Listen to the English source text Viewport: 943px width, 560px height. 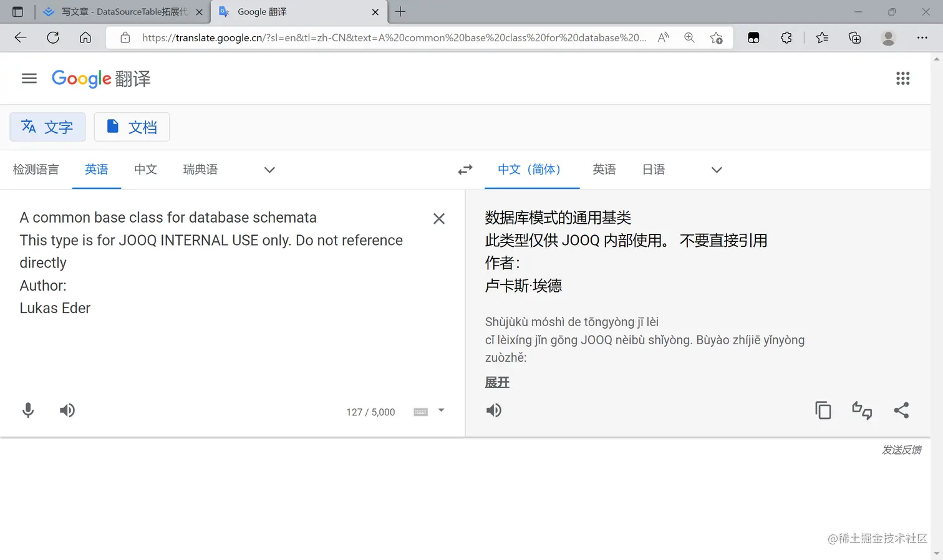(x=67, y=410)
